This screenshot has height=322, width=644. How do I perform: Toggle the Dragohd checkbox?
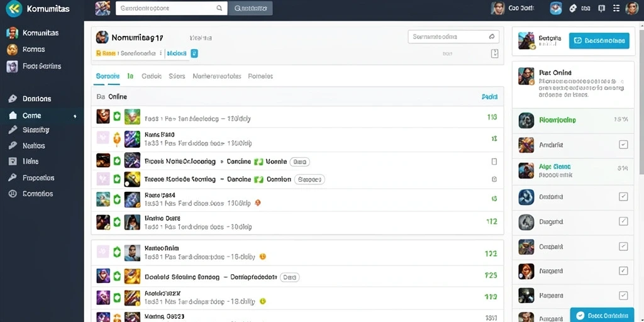[623, 221]
